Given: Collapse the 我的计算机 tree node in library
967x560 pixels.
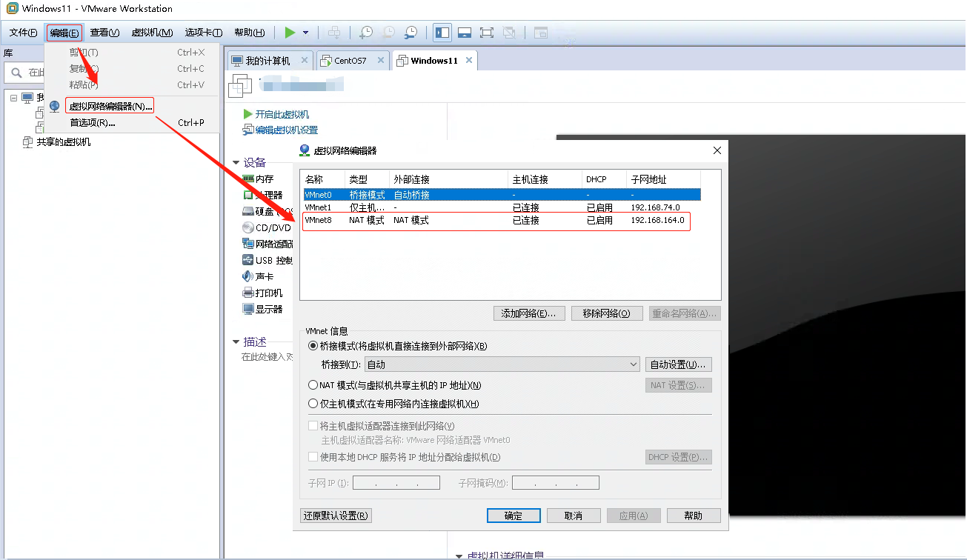Looking at the screenshot, I should pyautogui.click(x=14, y=98).
